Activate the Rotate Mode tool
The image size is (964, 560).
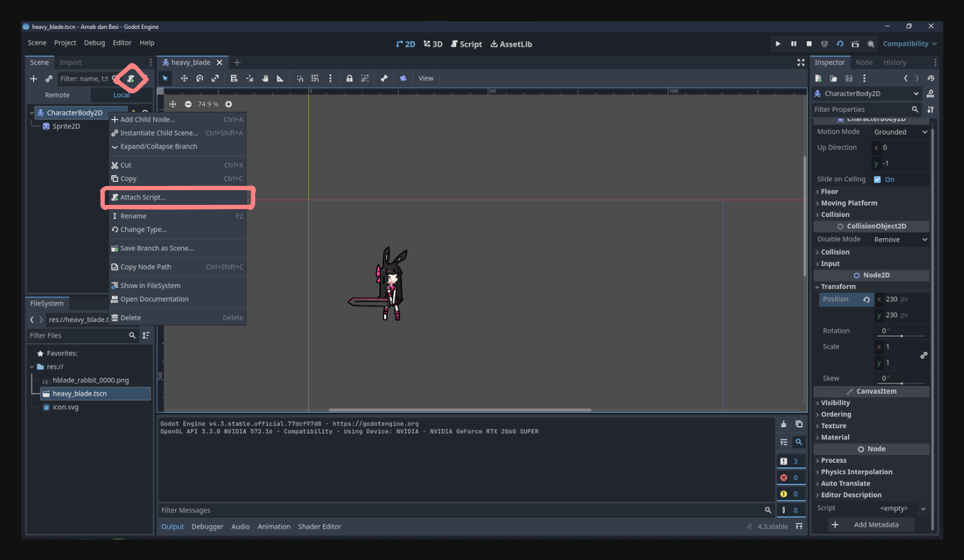coord(199,78)
